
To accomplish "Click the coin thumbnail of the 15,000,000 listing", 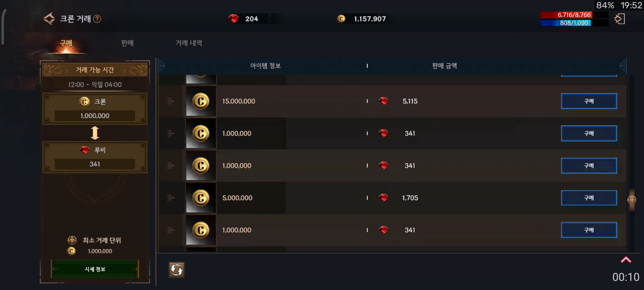I will (201, 101).
